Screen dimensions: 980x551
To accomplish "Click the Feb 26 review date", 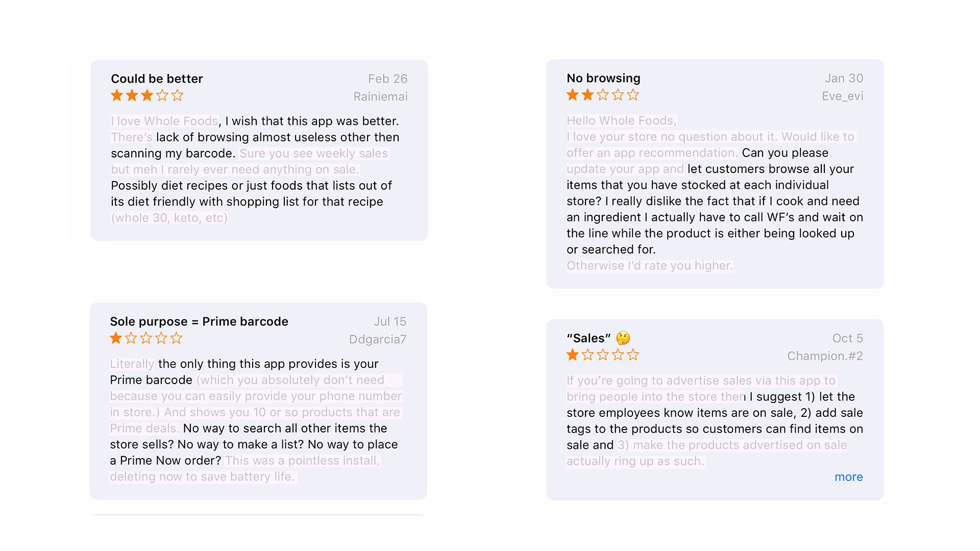I will (387, 79).
